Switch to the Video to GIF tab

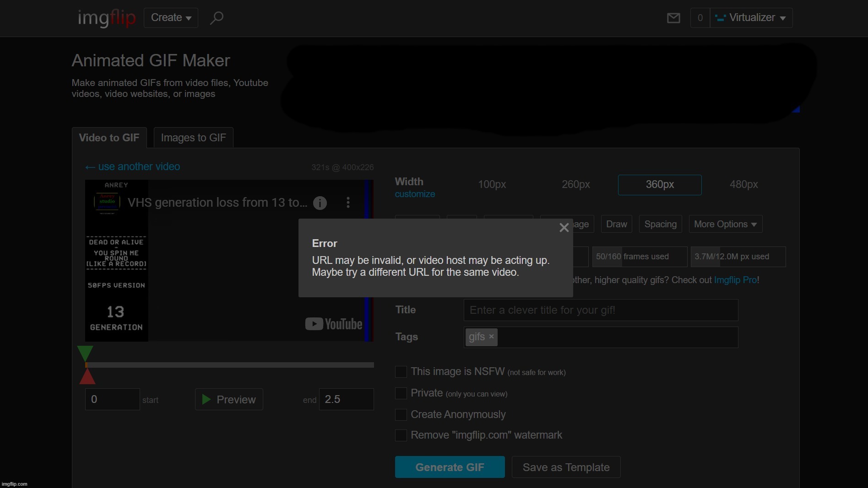(109, 138)
